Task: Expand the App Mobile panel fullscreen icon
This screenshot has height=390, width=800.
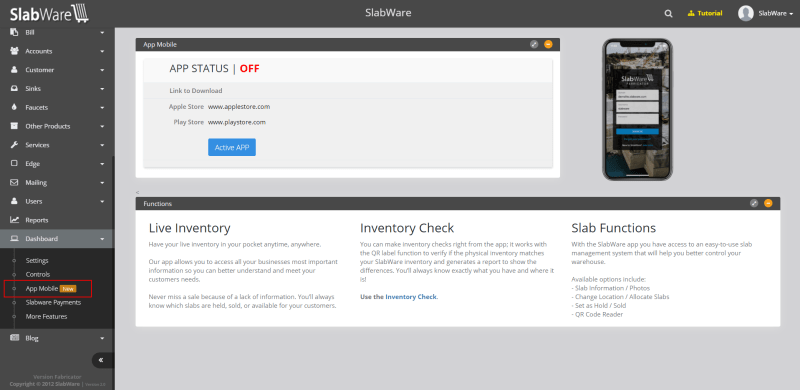Action: point(534,44)
